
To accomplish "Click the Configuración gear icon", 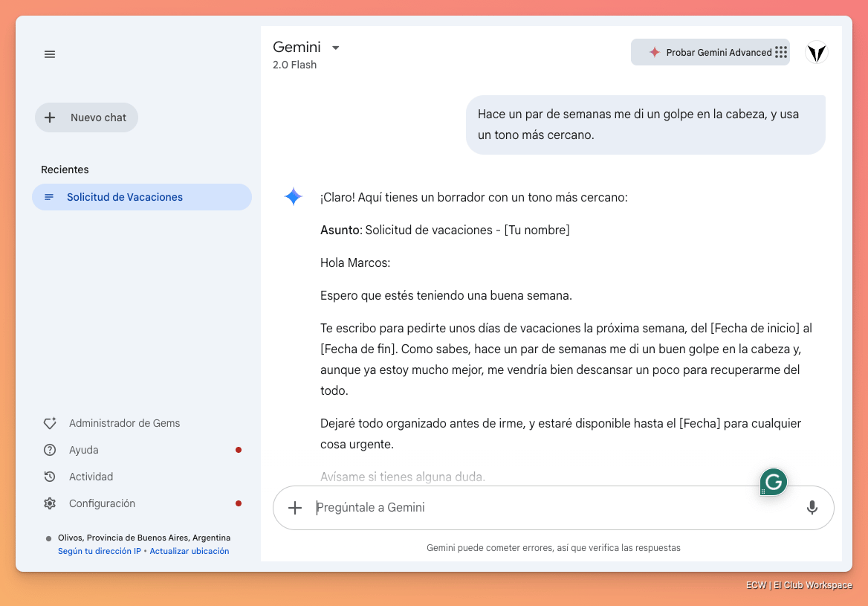I will point(50,503).
